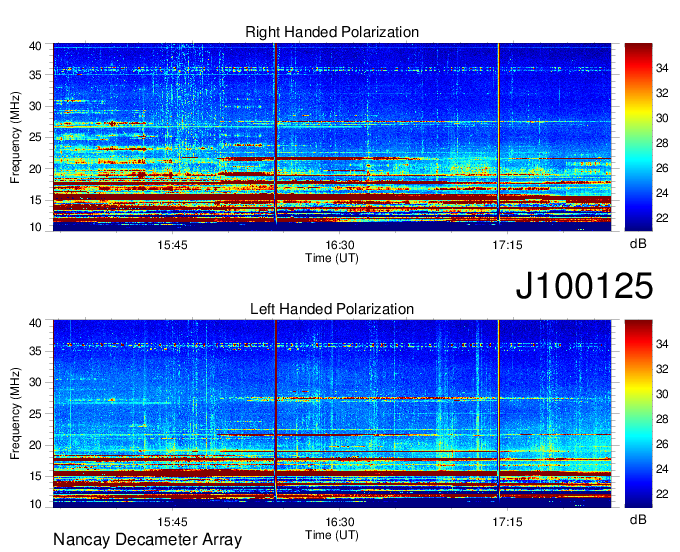Click the top plot's dB color bar
680x552 pixels.
tap(638, 137)
